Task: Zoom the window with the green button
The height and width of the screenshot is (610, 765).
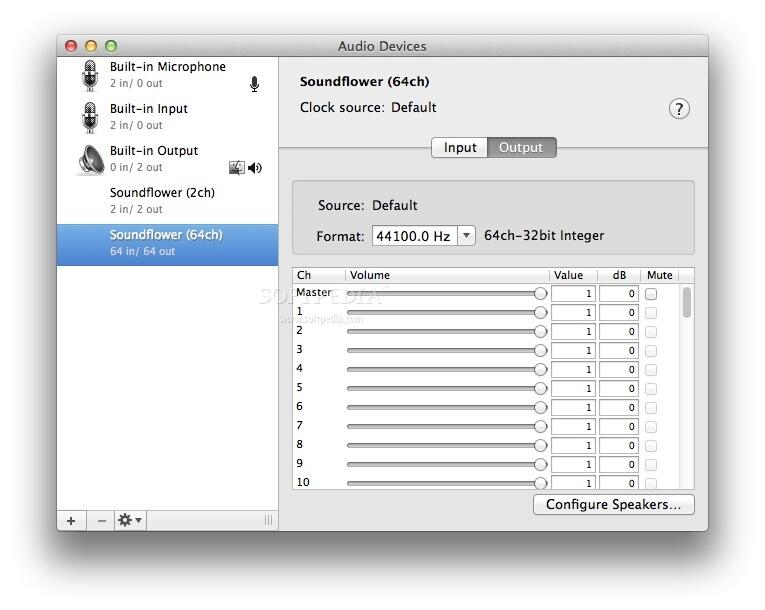Action: pos(111,46)
